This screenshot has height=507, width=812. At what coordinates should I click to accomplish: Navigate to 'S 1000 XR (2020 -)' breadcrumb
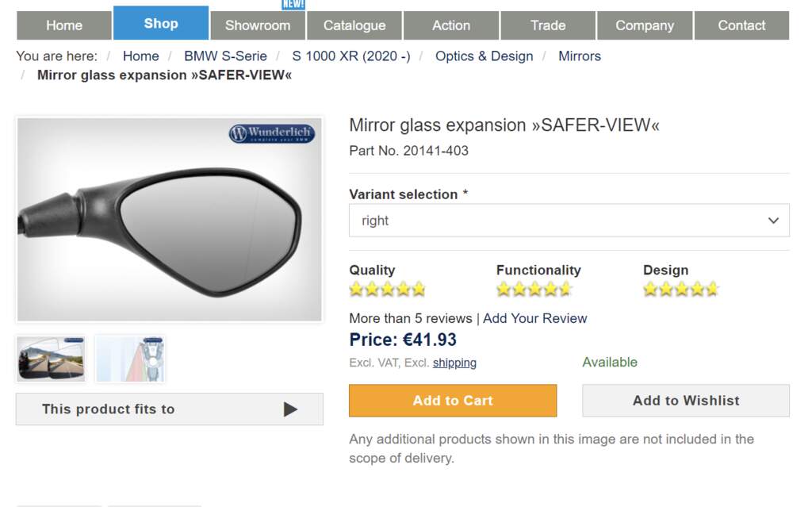(x=350, y=56)
